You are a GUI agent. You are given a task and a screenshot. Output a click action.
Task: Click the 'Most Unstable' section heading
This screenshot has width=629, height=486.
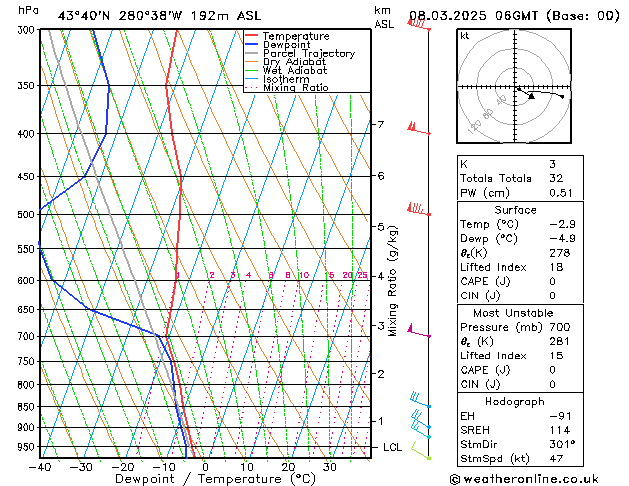(513, 313)
